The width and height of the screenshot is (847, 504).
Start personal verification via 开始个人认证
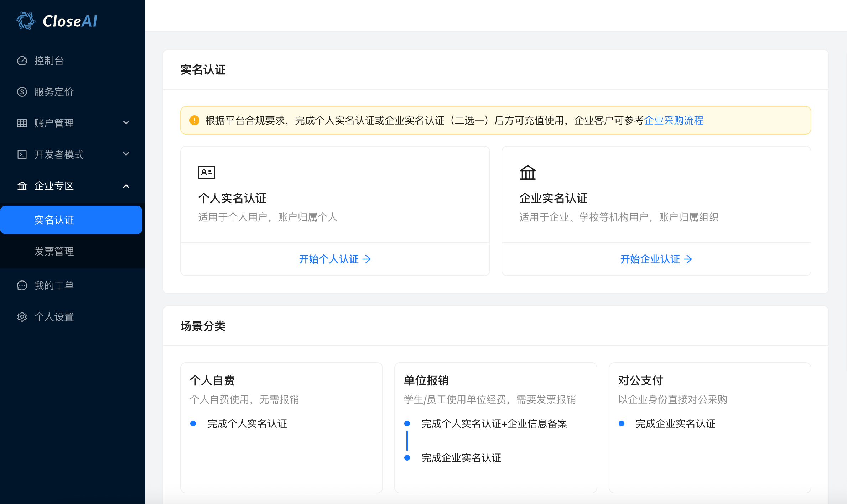point(335,259)
